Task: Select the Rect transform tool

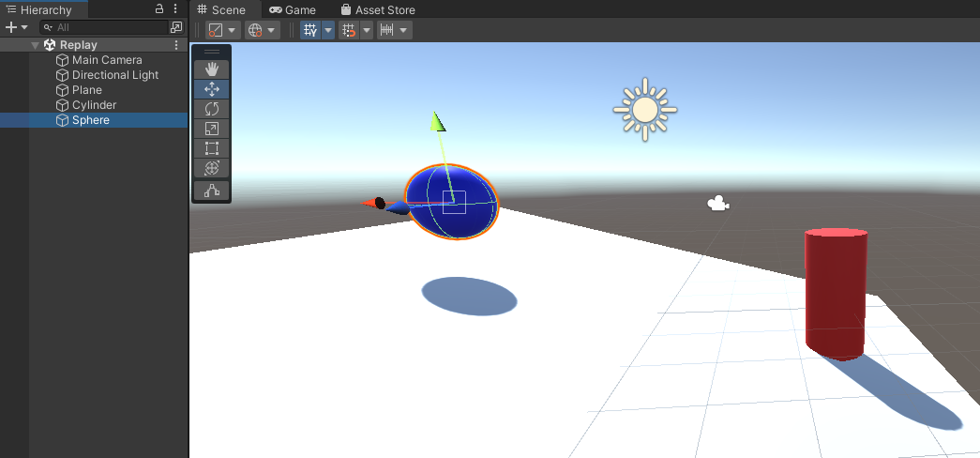Action: [211, 148]
